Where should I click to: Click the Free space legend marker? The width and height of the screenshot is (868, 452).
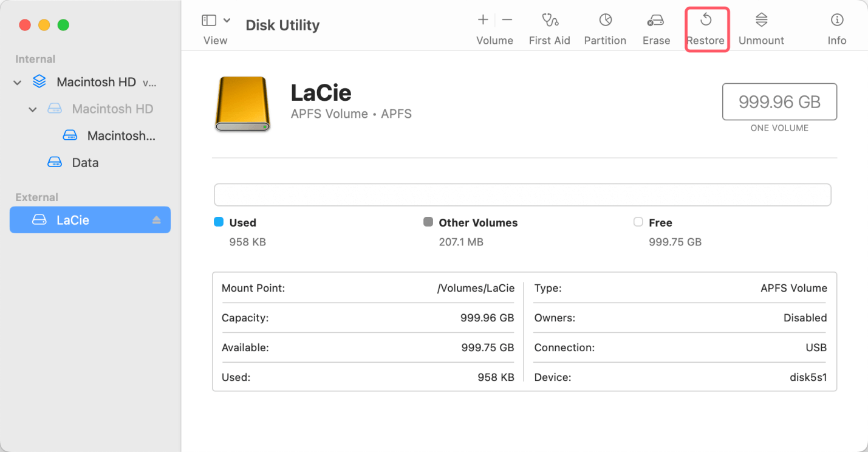click(x=638, y=222)
